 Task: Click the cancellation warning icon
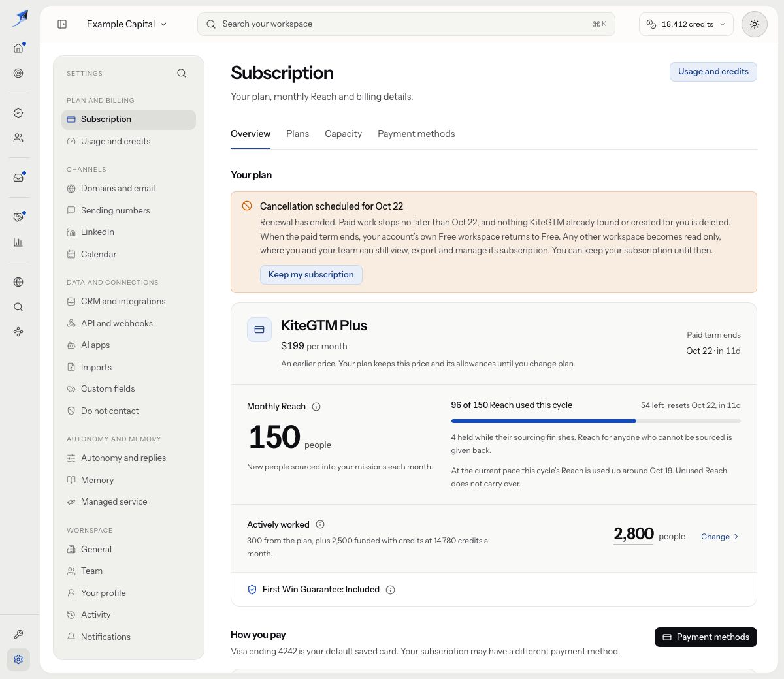point(247,206)
